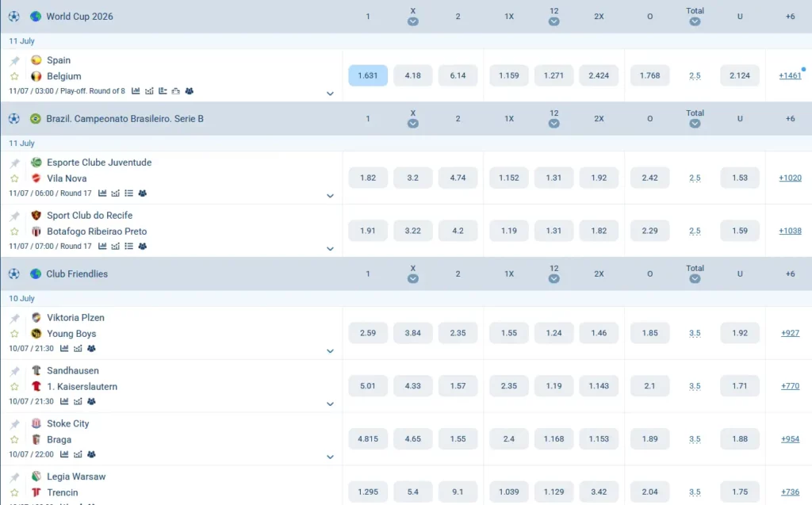
Task: Open X dropdown in Brazil Serie B header
Action: [x=412, y=124]
